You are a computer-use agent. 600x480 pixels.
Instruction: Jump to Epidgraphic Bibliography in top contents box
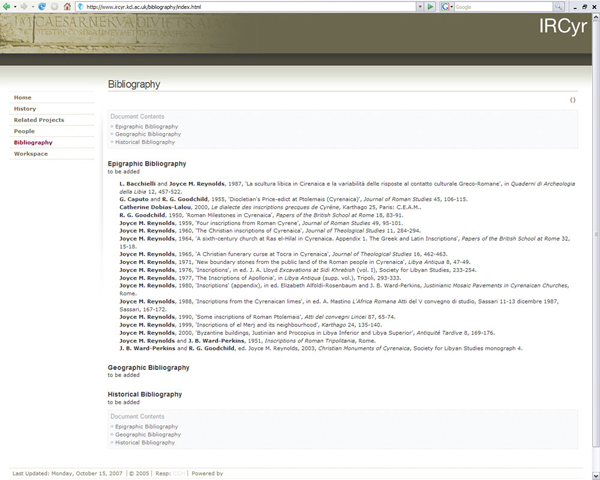(x=145, y=127)
